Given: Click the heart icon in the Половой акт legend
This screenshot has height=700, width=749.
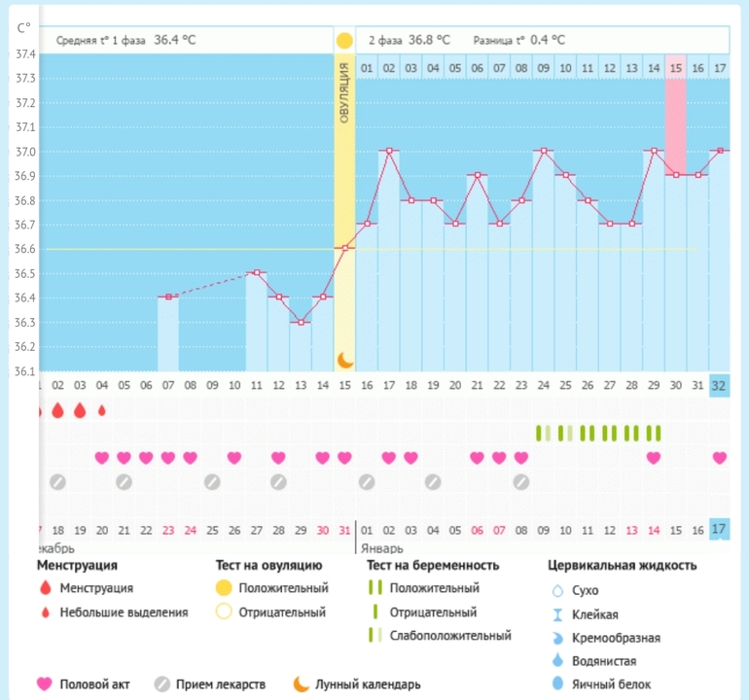Looking at the screenshot, I should point(44,684).
